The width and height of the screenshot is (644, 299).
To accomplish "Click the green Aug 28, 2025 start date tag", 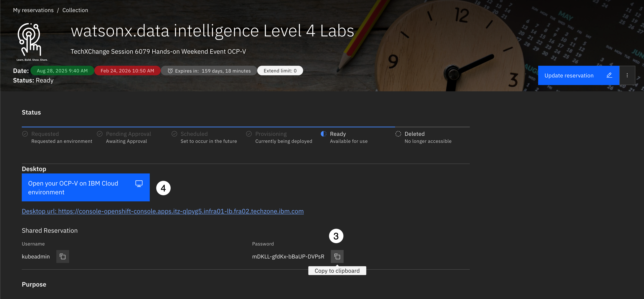I will 62,71.
